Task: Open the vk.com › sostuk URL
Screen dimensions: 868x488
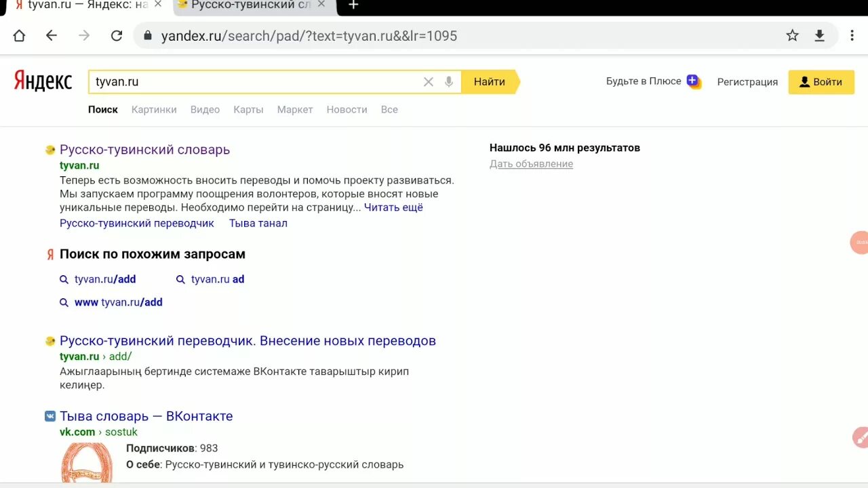Action: (x=98, y=432)
